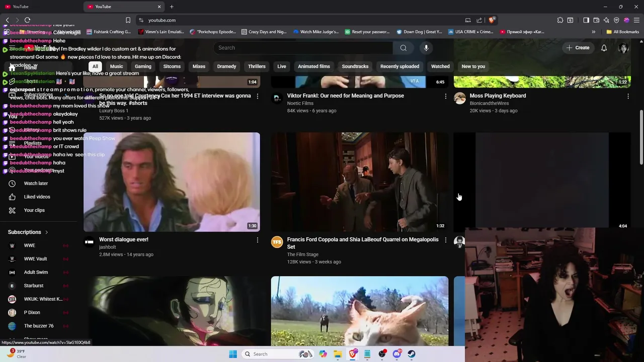This screenshot has width=644, height=362.
Task: Open the Brave Wallet icon
Action: pos(596,20)
